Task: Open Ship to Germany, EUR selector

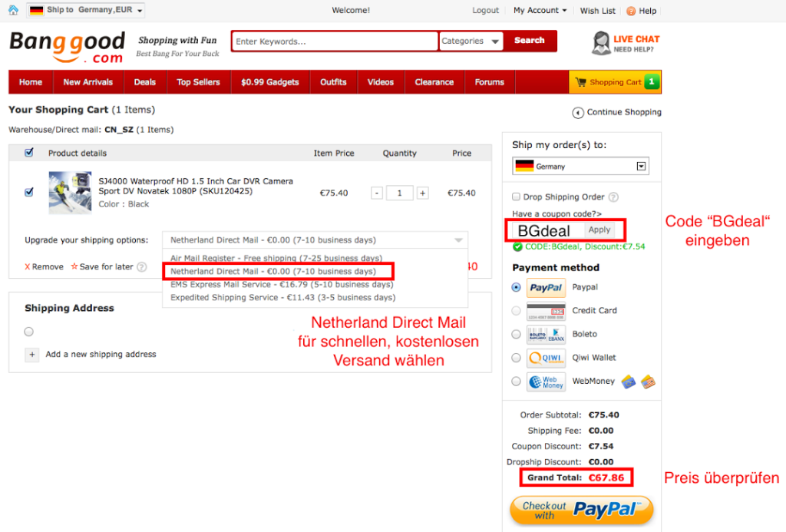Action: (x=86, y=10)
